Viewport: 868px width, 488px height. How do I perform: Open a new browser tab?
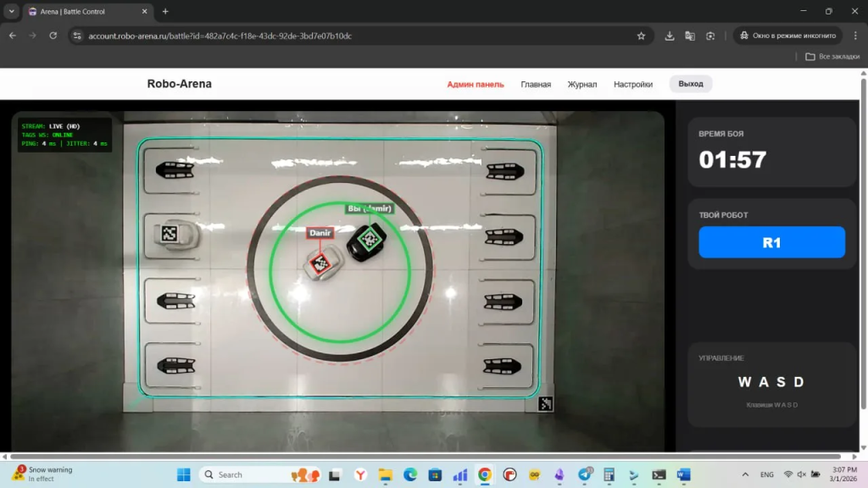165,12
